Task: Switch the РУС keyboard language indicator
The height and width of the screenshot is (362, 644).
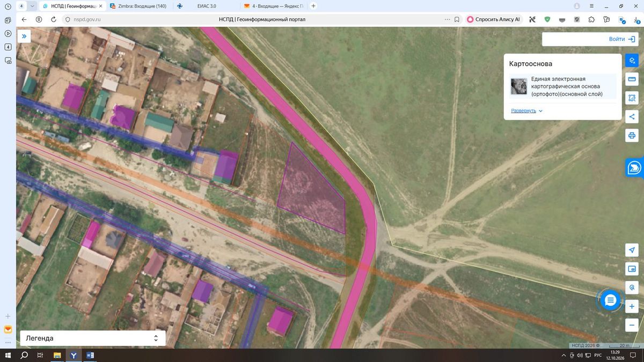Action: click(x=597, y=355)
